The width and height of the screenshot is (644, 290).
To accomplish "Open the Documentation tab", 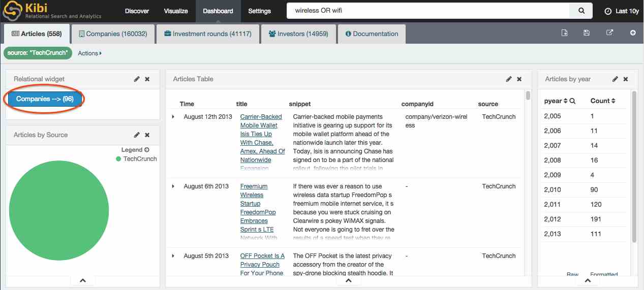I will pyautogui.click(x=372, y=34).
